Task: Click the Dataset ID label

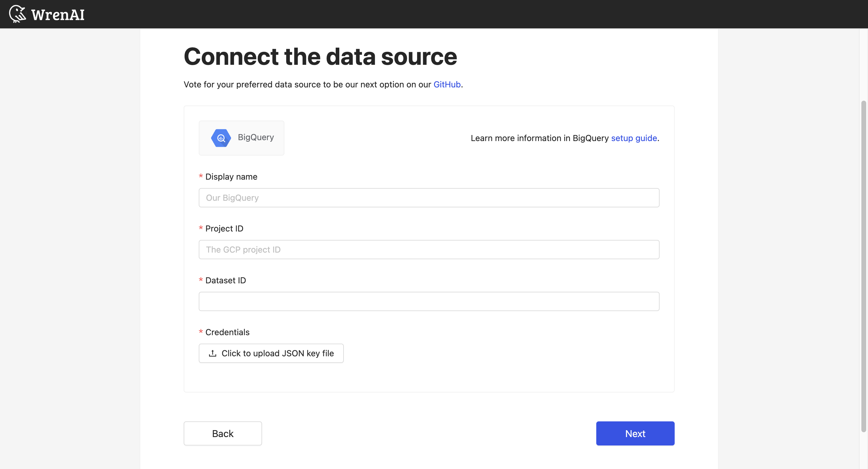Action: point(225,280)
